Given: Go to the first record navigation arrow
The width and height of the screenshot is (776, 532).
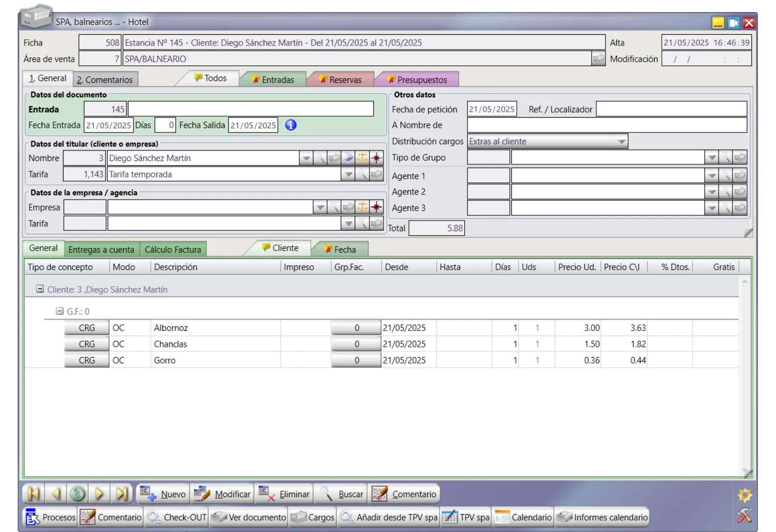Looking at the screenshot, I should coord(34,494).
